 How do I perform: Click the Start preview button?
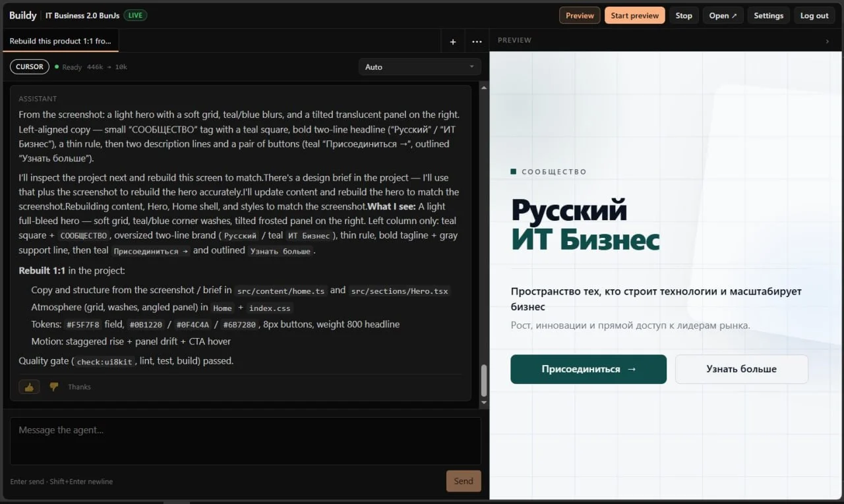[x=634, y=15]
